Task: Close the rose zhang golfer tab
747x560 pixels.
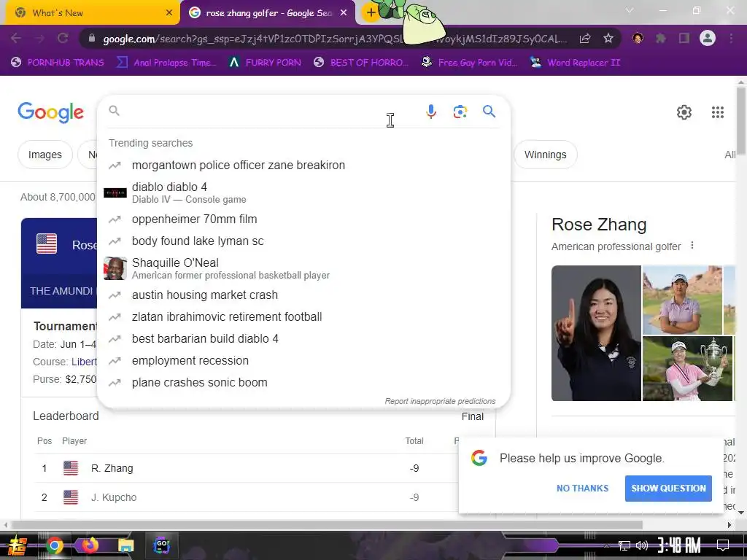Action: 344,13
